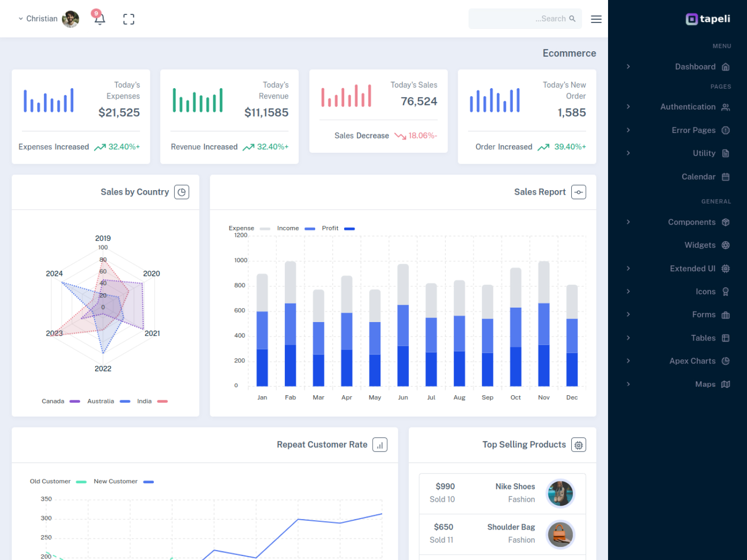Toggle fullscreen mode icon
Image resolution: width=747 pixels, height=560 pixels.
click(128, 19)
